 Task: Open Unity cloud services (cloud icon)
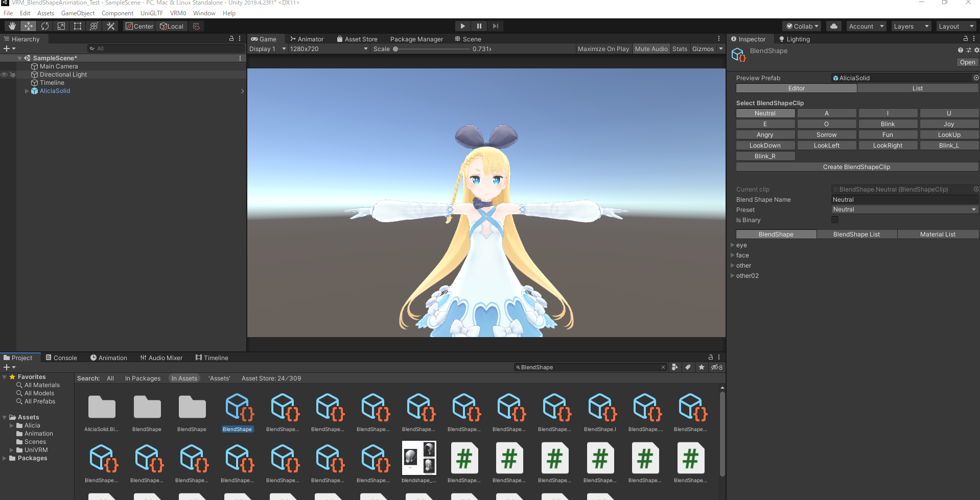(x=833, y=26)
